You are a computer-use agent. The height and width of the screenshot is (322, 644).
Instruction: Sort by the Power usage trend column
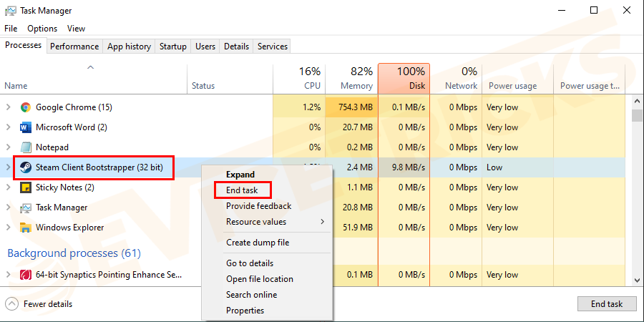pyautogui.click(x=590, y=79)
